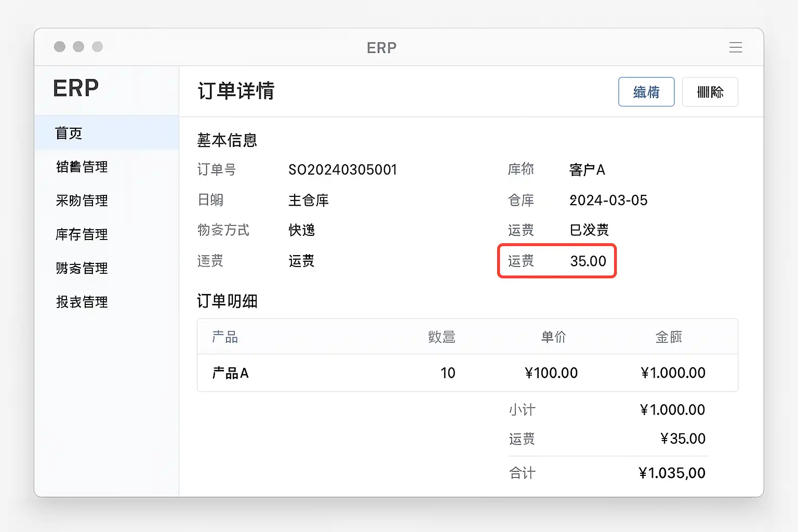Click the 删除 delete button in the order header

click(710, 92)
